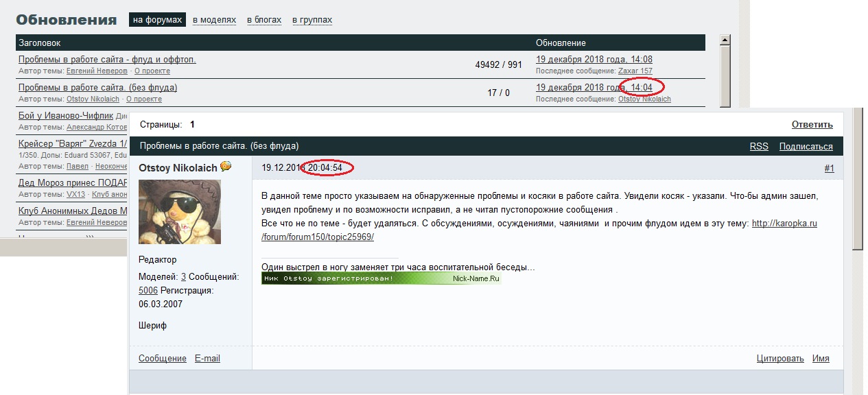Click the green Nick-Name.Ru registration banner
The image size is (868, 395).
click(x=381, y=278)
